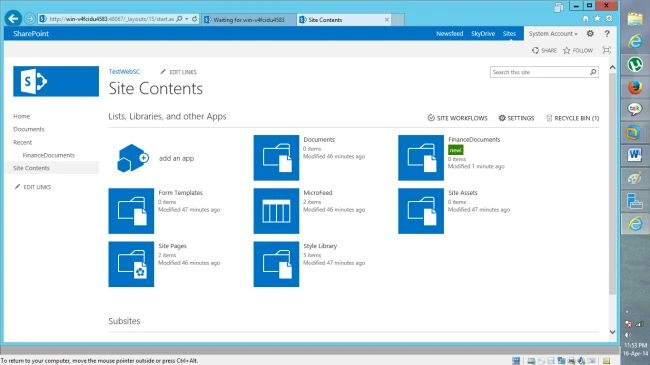Open the RECYCLE BIN (1)
The width and height of the screenshot is (650, 365).
click(572, 118)
